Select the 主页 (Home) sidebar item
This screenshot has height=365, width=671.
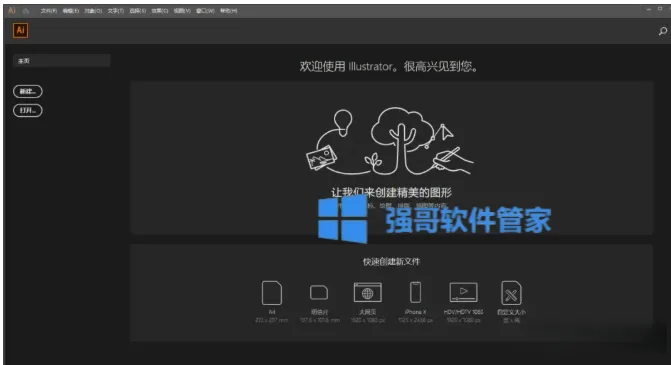coord(62,61)
